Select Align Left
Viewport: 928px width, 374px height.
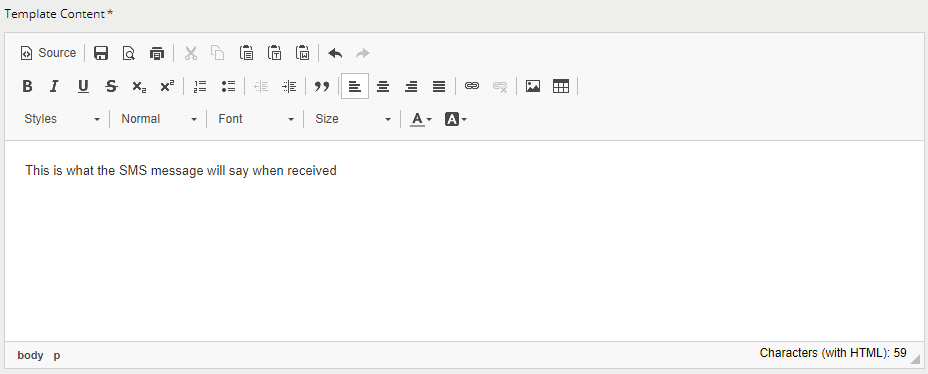click(355, 86)
